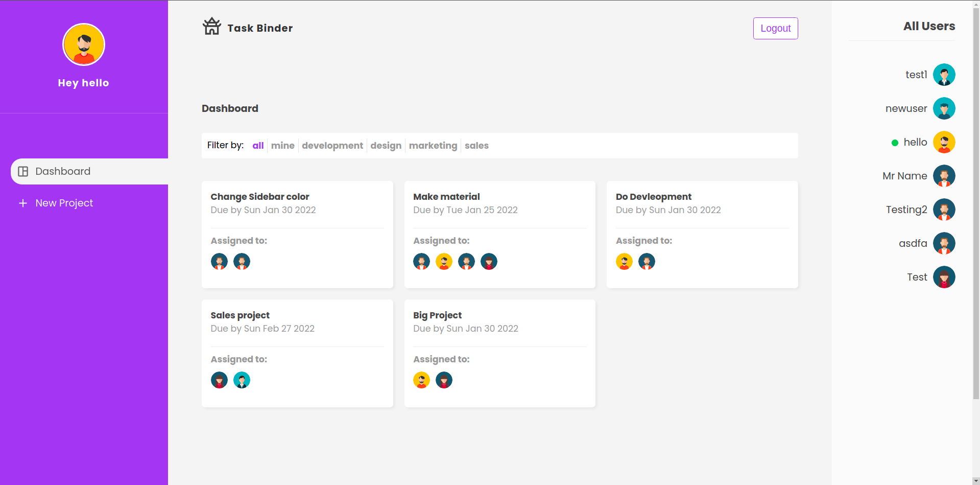
Task: Click the first assignee avatar on Change Sidebar color
Action: pyautogui.click(x=219, y=261)
